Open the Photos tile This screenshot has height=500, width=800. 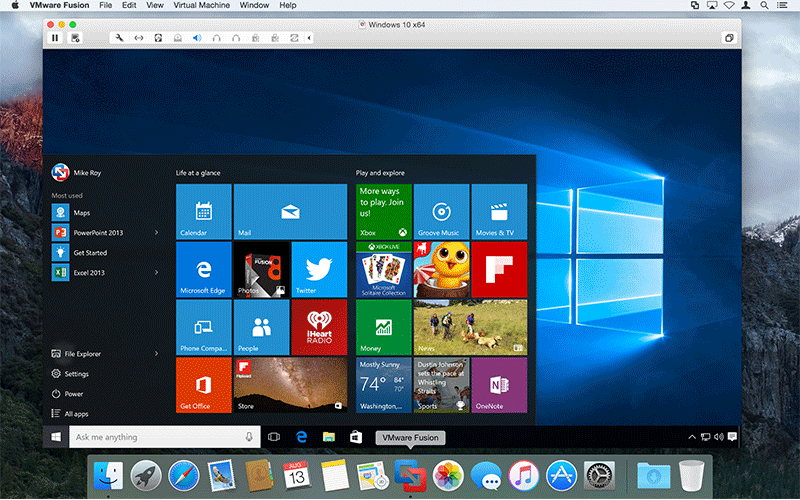pos(261,269)
